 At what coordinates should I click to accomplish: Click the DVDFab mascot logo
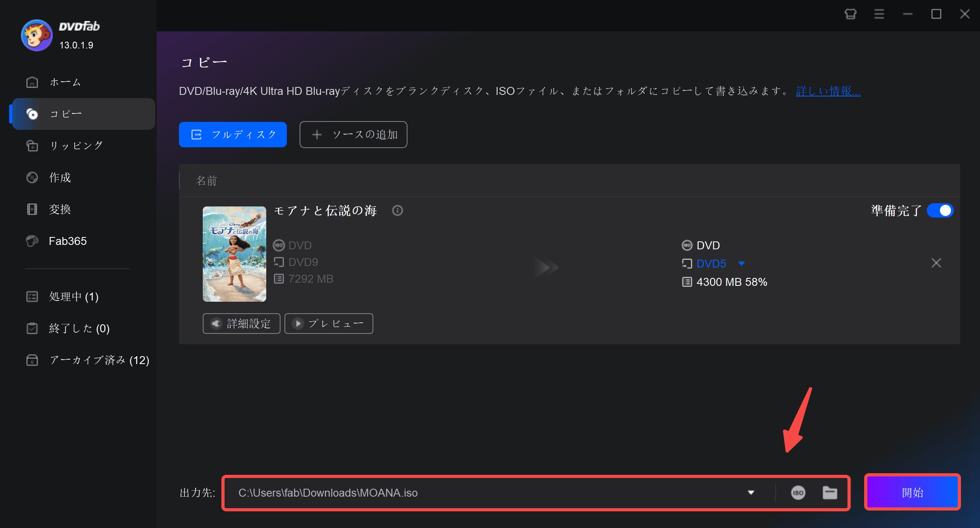pyautogui.click(x=37, y=35)
